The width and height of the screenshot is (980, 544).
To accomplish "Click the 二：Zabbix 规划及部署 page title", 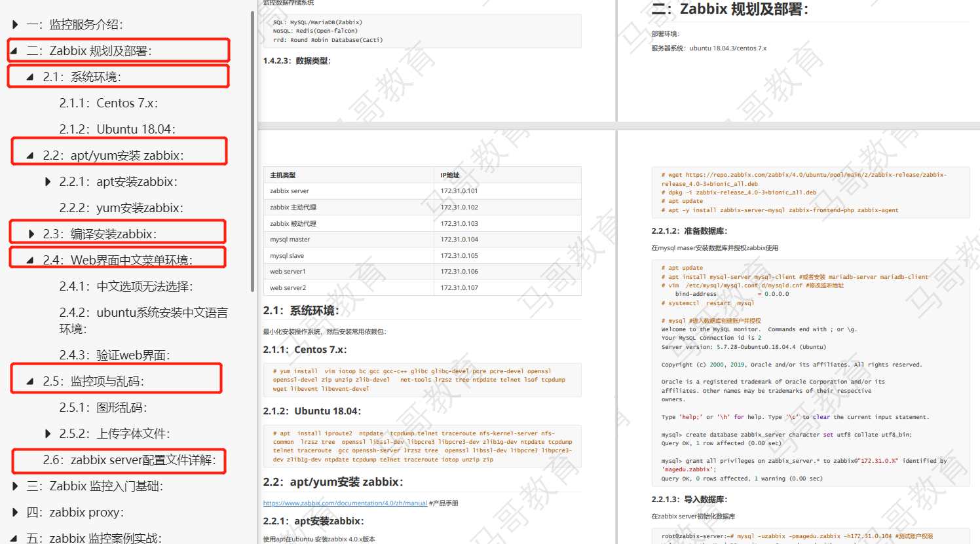I will click(x=730, y=9).
